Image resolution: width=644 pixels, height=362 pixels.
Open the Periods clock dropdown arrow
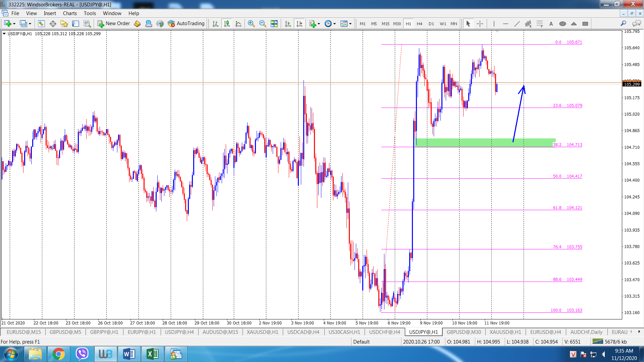[x=334, y=24]
